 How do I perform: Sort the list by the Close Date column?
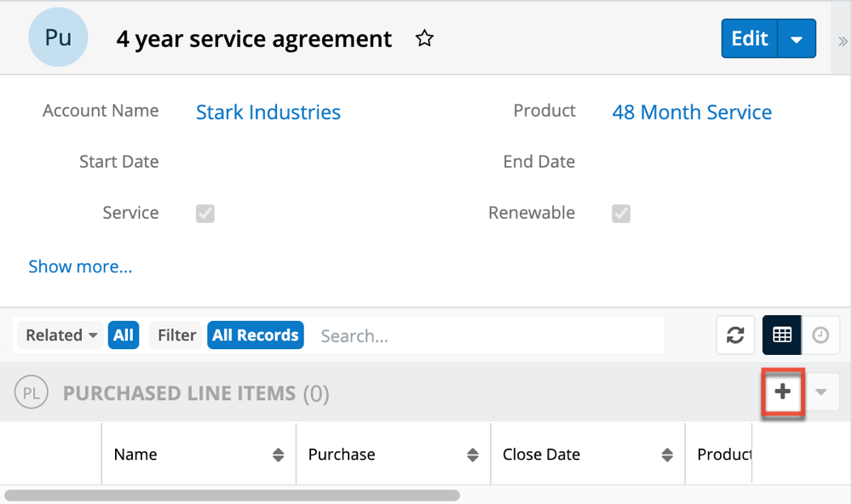(x=667, y=455)
